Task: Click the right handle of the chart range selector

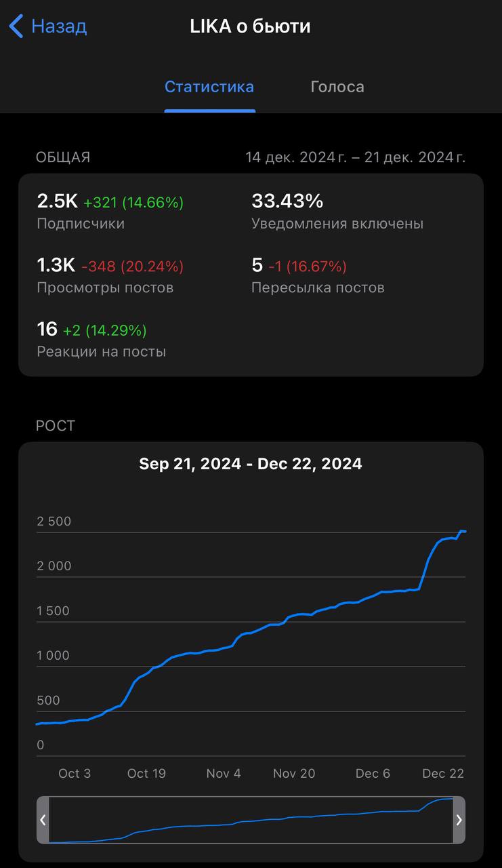Action: pos(459,820)
